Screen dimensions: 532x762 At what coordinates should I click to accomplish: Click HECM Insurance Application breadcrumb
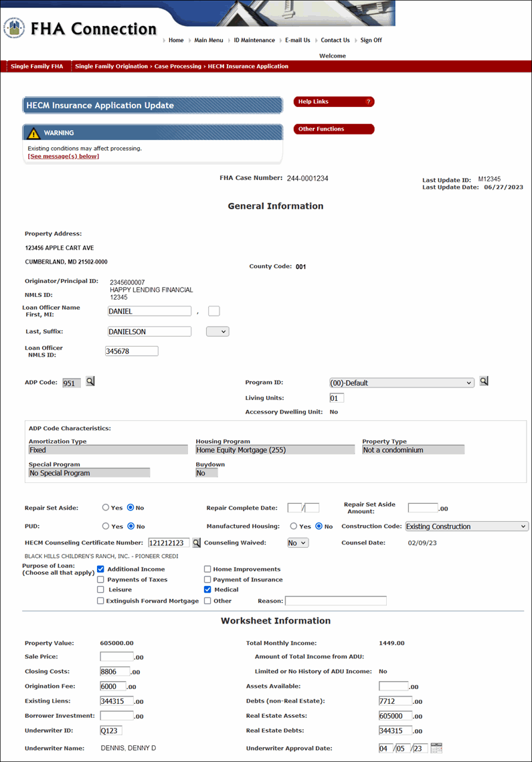248,66
